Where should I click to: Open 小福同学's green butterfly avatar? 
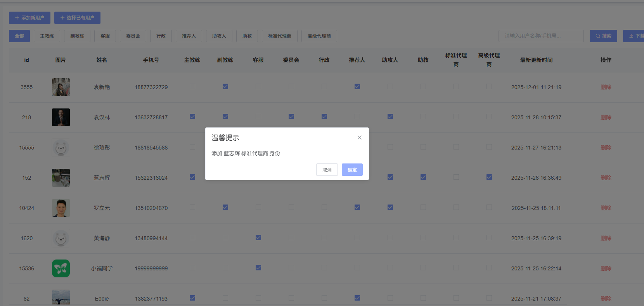[x=61, y=268]
